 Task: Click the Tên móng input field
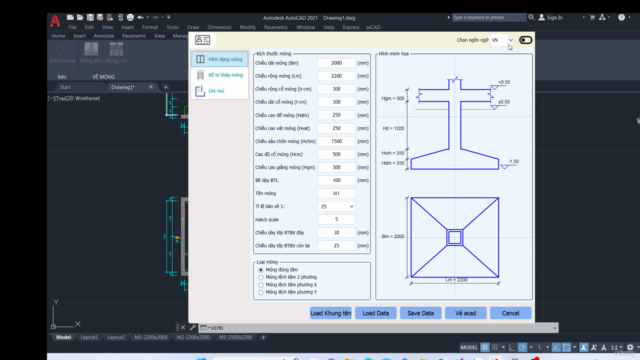tap(336, 193)
